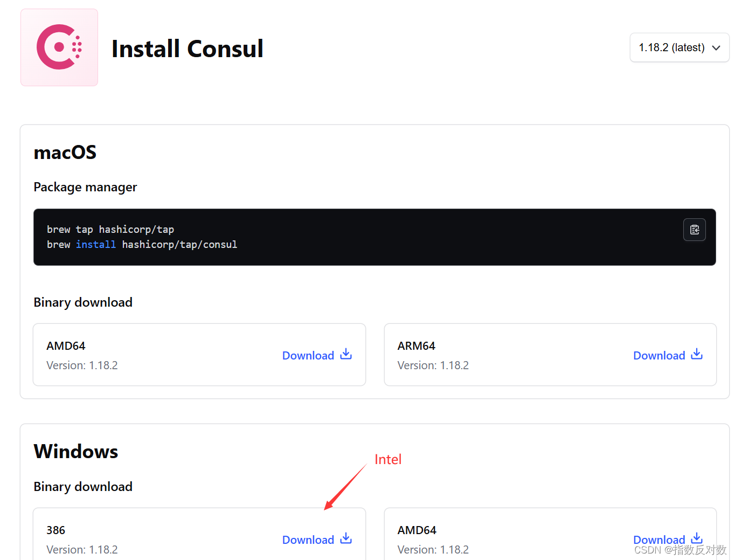Viewport: 735px width, 560px height.
Task: Click the 'macOS' section heading
Action: (65, 153)
